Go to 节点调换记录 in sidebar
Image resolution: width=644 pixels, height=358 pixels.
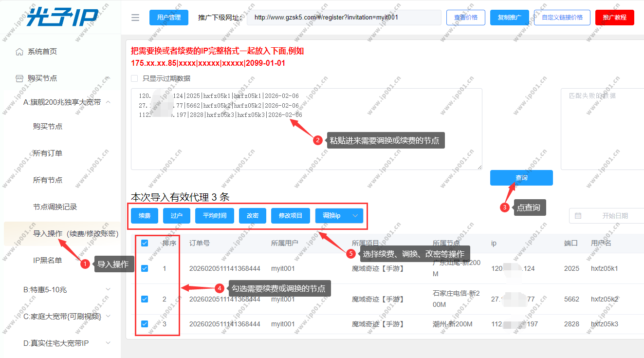click(55, 207)
